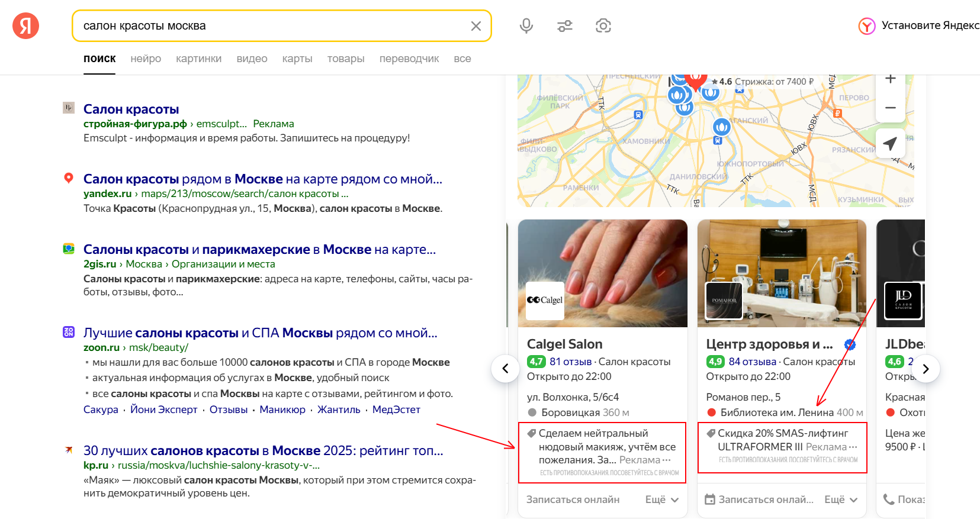This screenshot has width=980, height=519.
Task: Switch to the нейро tab
Action: [146, 59]
